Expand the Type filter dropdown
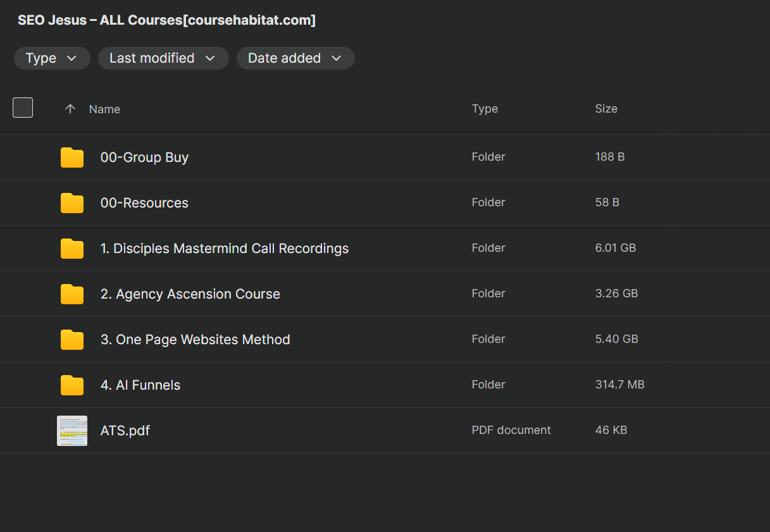The width and height of the screenshot is (770, 532). tap(51, 58)
